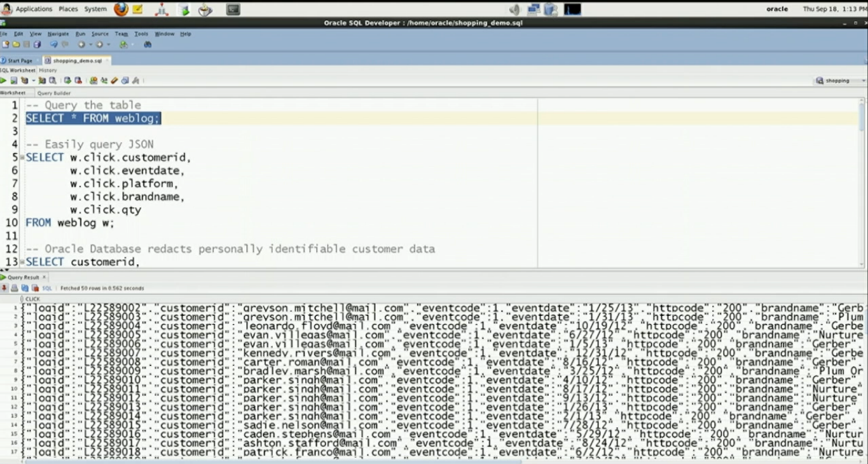Close the Query Result tab
Image resolution: width=868 pixels, height=464 pixels.
point(44,277)
